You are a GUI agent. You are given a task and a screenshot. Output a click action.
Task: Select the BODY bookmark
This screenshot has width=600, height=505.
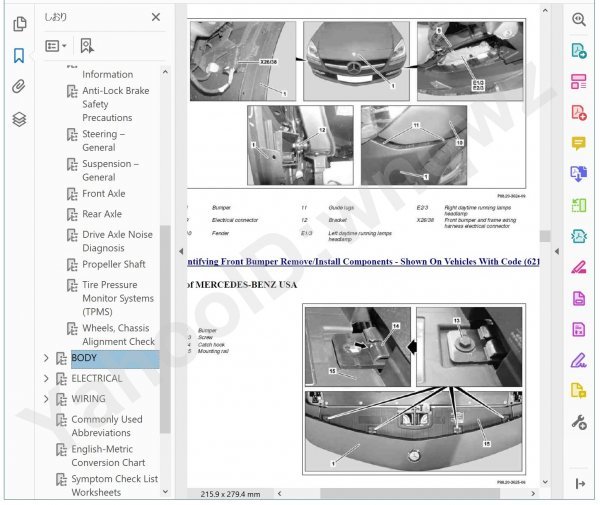115,359
